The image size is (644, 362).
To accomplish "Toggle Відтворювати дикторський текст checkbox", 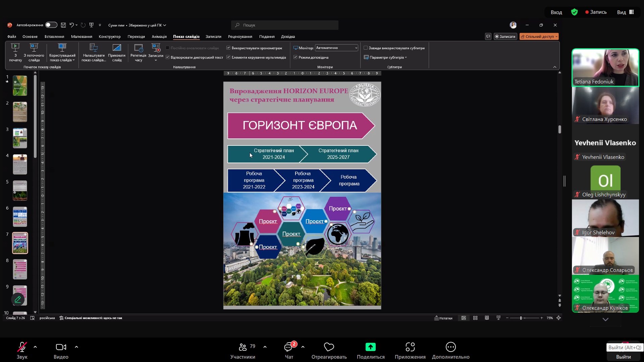I will pos(167,57).
